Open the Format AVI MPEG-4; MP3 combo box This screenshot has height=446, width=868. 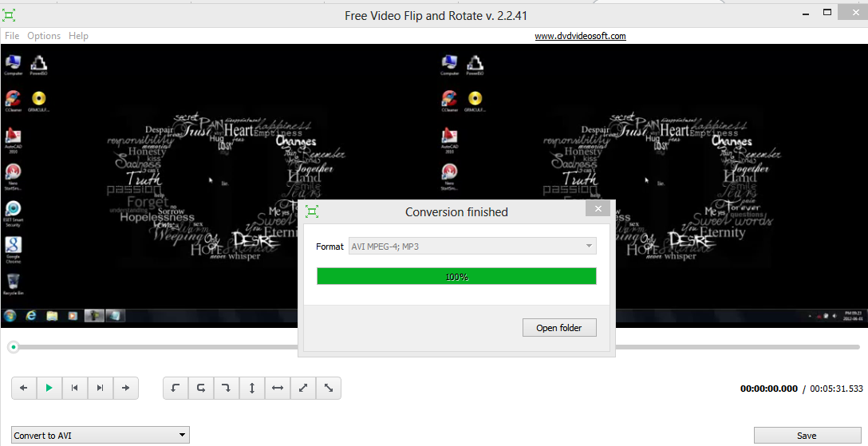pos(472,247)
